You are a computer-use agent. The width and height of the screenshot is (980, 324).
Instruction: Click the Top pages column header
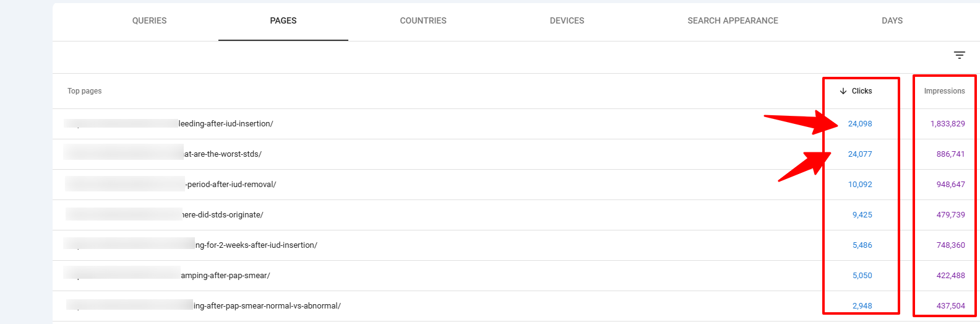coord(85,91)
